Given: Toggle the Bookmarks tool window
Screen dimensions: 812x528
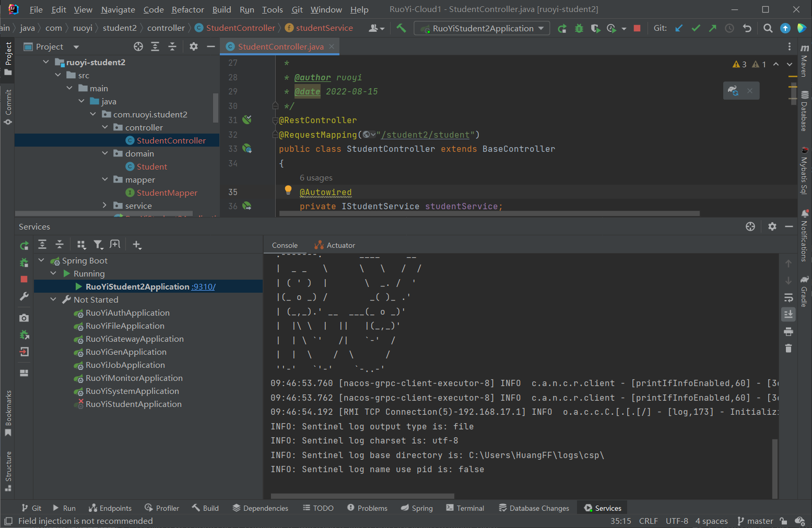Looking at the screenshot, I should tap(8, 413).
